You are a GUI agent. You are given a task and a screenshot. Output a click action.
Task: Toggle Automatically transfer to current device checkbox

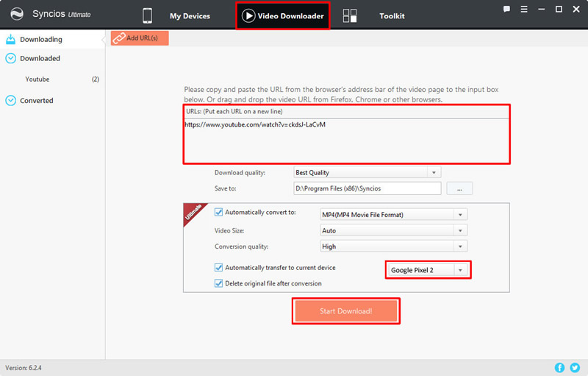pos(218,268)
